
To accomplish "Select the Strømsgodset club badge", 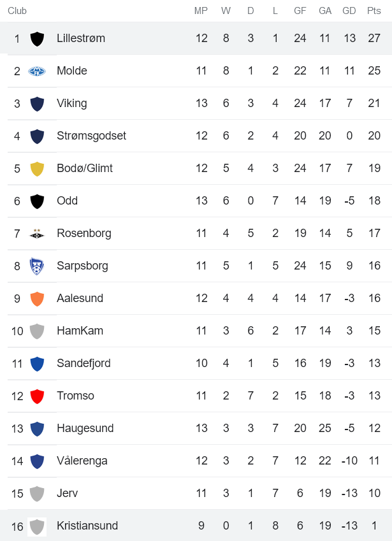I will tap(37, 136).
